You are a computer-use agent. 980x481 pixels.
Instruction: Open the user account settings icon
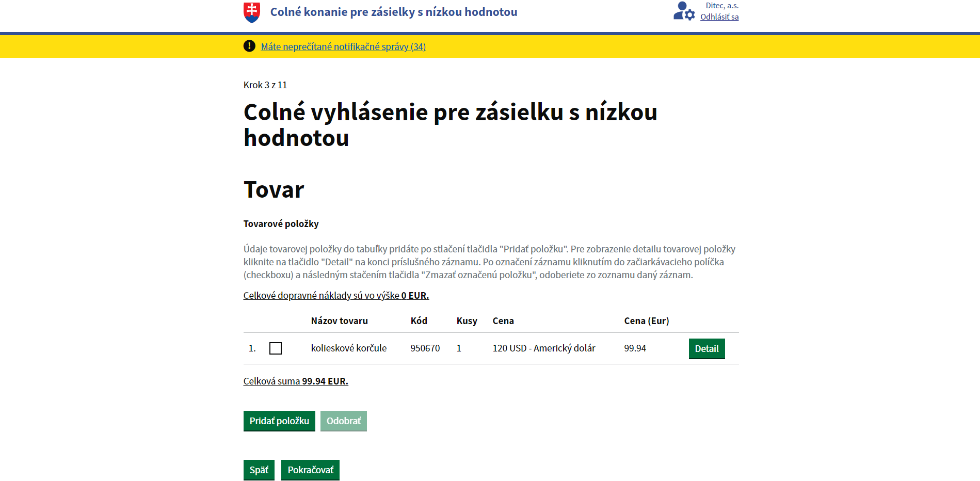[x=684, y=11]
